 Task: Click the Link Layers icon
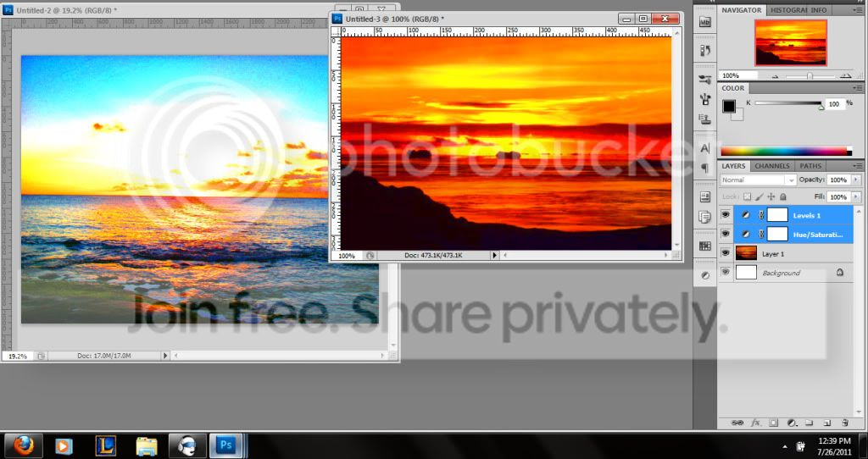pos(737,423)
